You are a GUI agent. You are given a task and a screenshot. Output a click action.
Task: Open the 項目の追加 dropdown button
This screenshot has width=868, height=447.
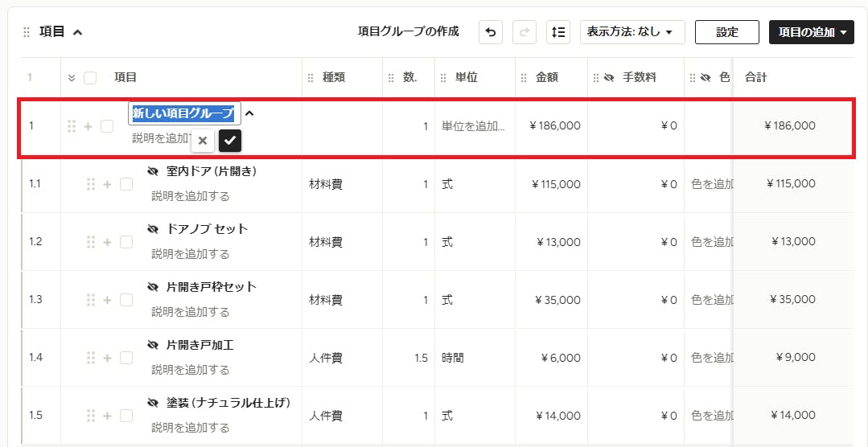[811, 32]
